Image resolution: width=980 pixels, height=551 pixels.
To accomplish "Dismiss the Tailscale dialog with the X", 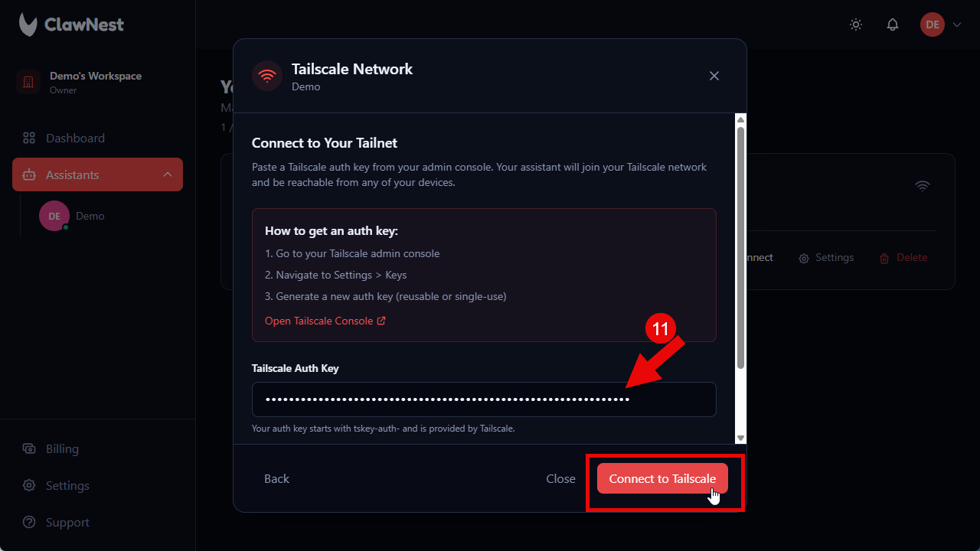I will click(x=714, y=76).
